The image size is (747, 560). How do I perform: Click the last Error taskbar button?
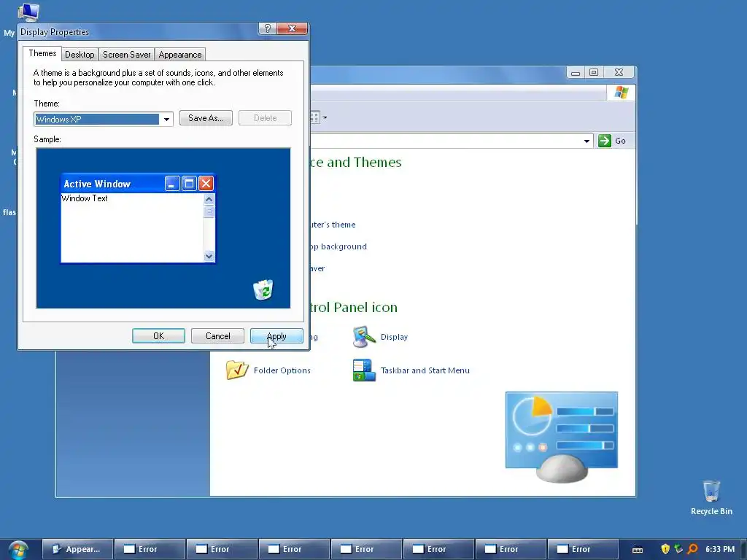(583, 550)
